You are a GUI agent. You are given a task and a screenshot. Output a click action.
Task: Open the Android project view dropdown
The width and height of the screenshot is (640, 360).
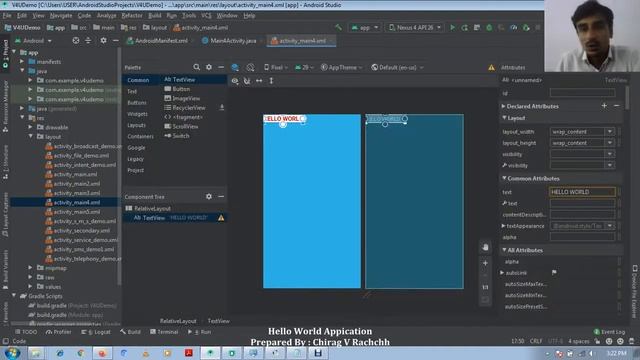click(x=33, y=41)
